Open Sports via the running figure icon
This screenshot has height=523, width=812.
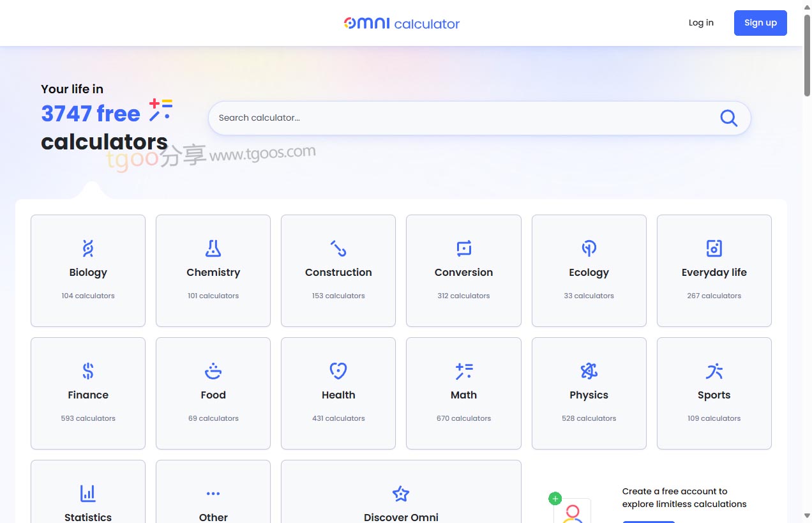714,370
